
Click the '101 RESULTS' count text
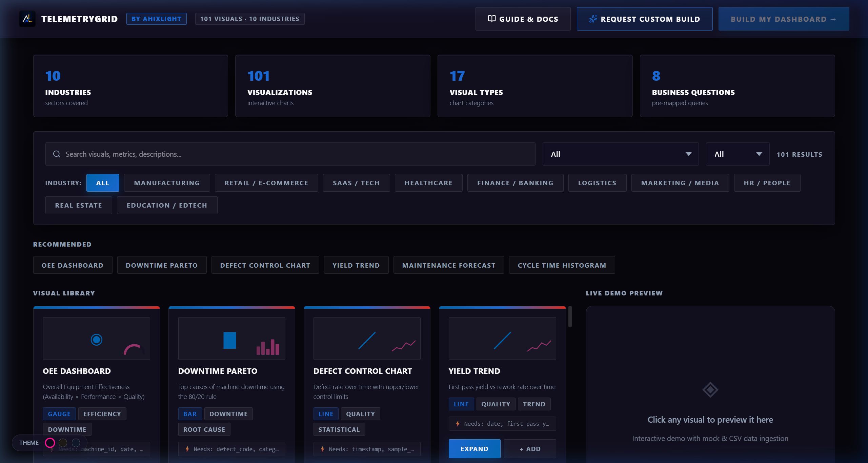click(800, 154)
